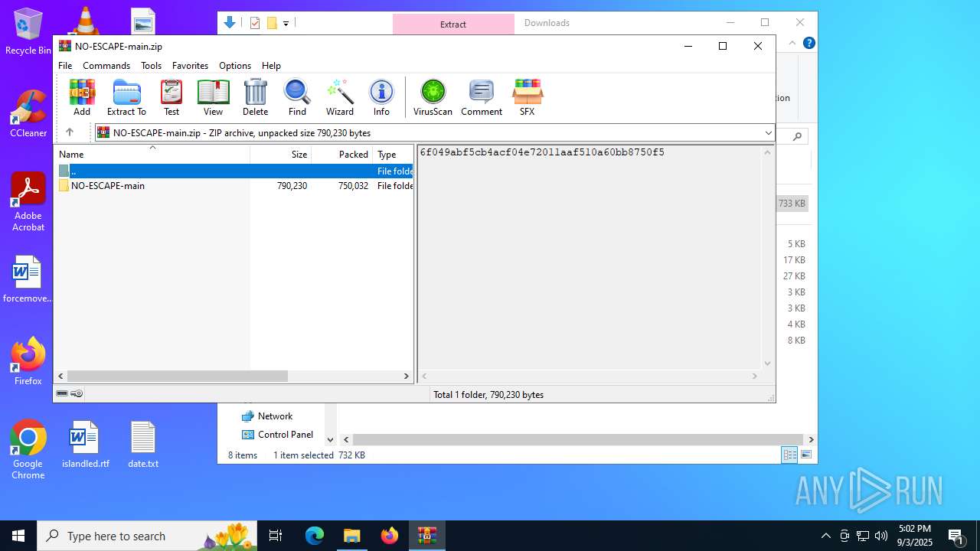Screen dimensions: 980x551
Task: Open Microsoft Edge from taskbar
Action: (x=315, y=536)
